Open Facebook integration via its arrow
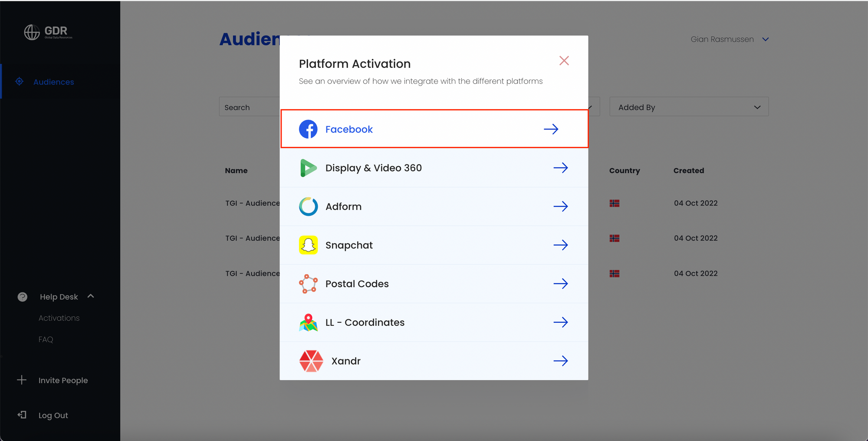Viewport: 868px width, 441px height. pyautogui.click(x=551, y=129)
